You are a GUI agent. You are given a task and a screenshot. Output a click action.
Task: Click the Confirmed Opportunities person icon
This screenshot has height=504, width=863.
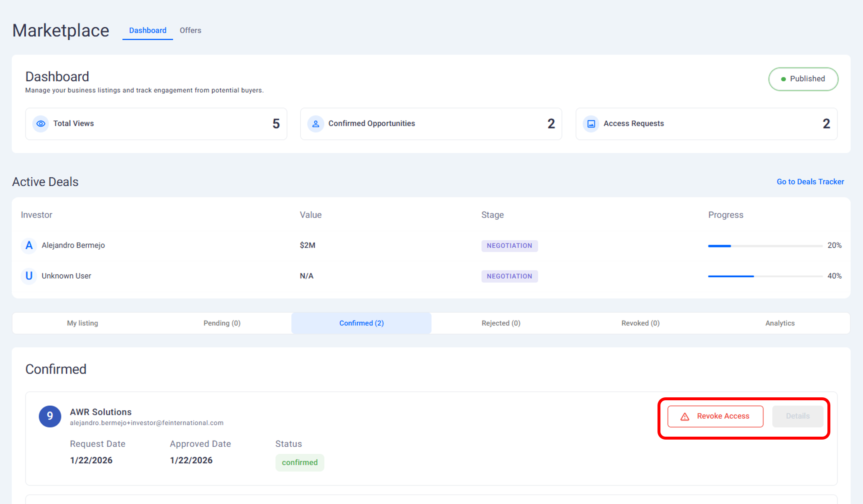[316, 124]
